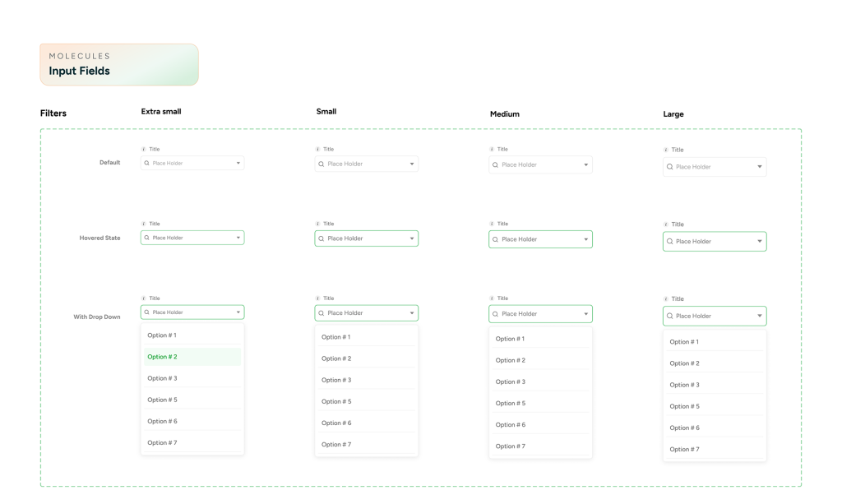Click the search icon in Medium Default field
The image size is (842, 504).
coord(495,165)
